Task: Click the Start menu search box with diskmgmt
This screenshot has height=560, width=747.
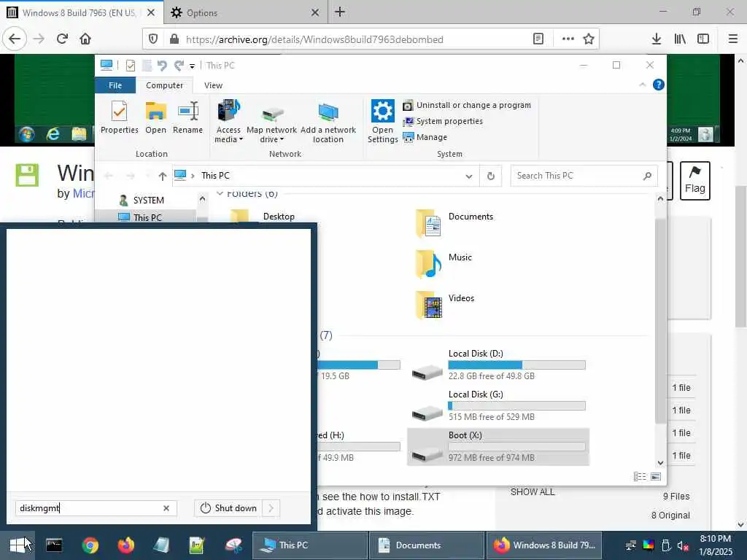Action: [96, 508]
